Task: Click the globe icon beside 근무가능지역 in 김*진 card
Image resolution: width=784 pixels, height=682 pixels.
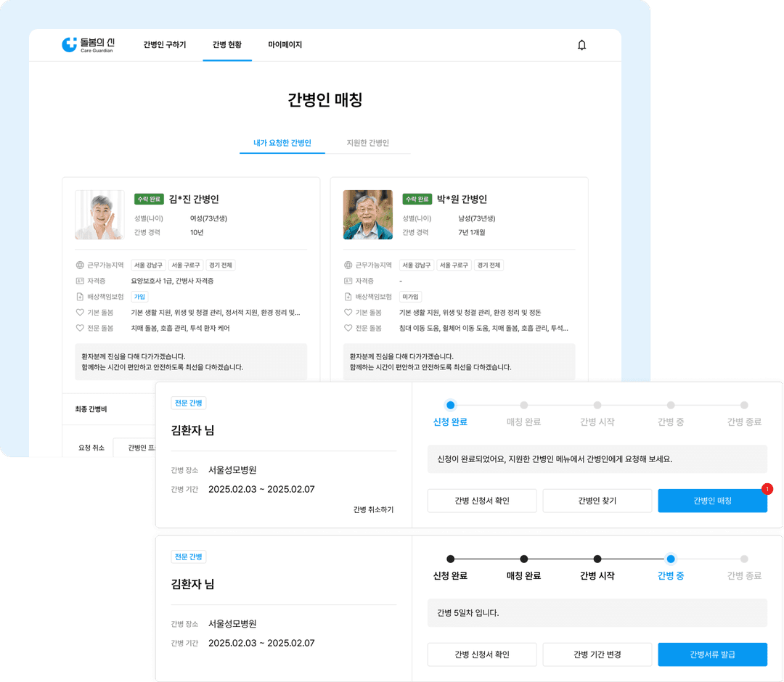Action: 80,266
